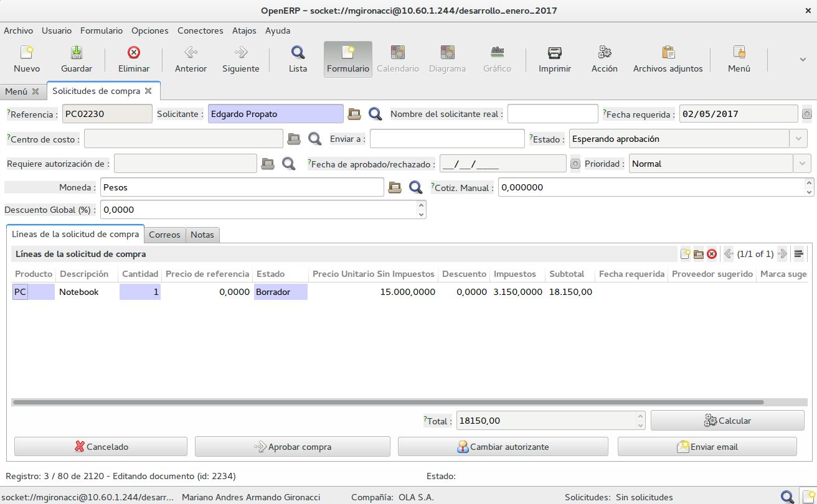817x504 pixels.
Task: Search Solicitante with magnifier icon
Action: click(375, 114)
